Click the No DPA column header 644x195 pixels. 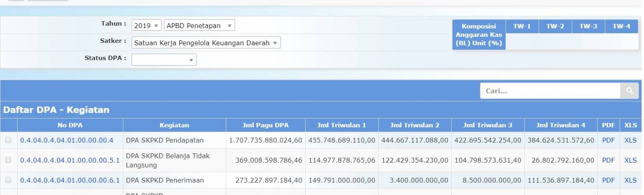(x=70, y=125)
